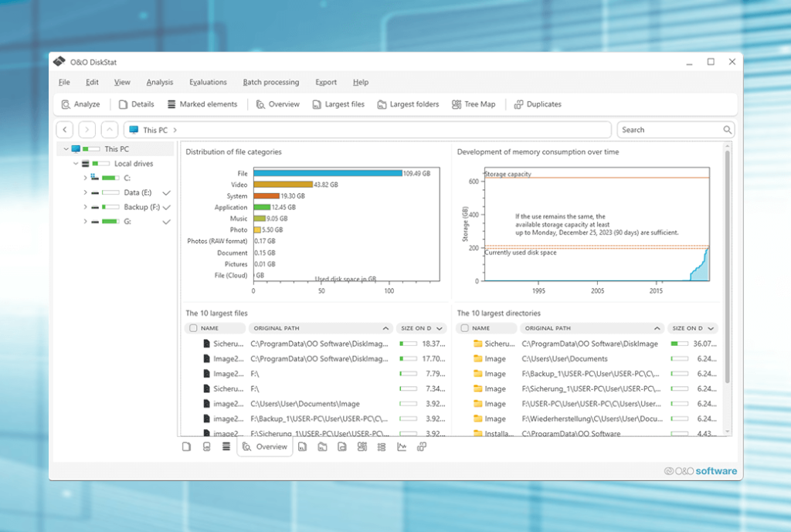Select directory row C:\Users\User\Documents
Screen dimensions: 791x532
(x=587, y=359)
